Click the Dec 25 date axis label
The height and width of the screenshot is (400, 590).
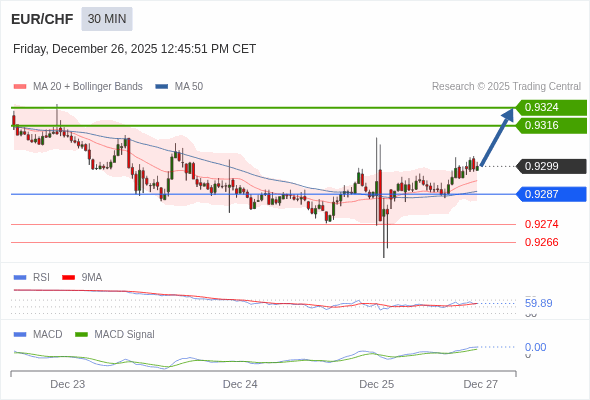coord(377,384)
